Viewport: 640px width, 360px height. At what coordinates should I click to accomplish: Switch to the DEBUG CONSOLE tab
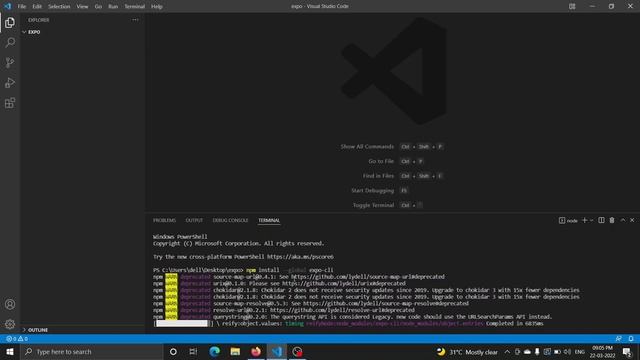[230, 220]
